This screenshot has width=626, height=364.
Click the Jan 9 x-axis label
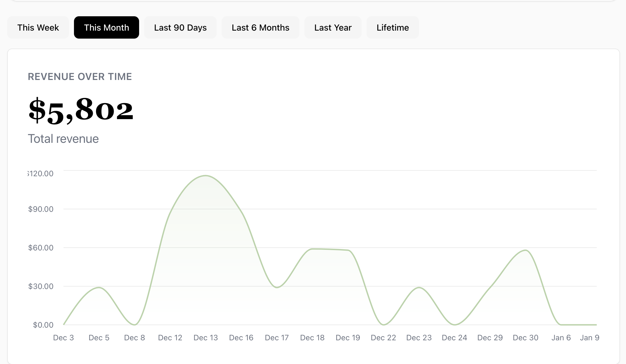coord(590,338)
